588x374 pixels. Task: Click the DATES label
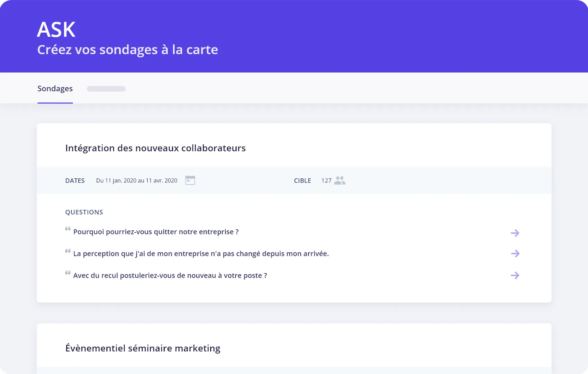(75, 180)
